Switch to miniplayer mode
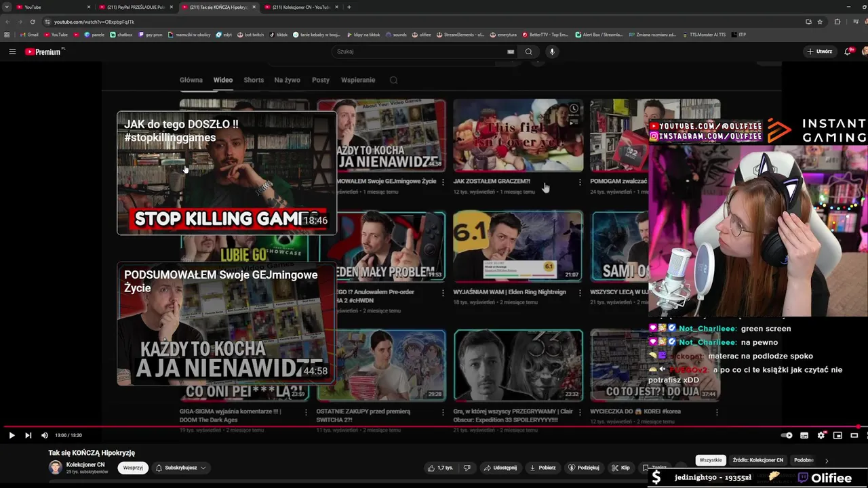868x488 pixels. click(837, 435)
